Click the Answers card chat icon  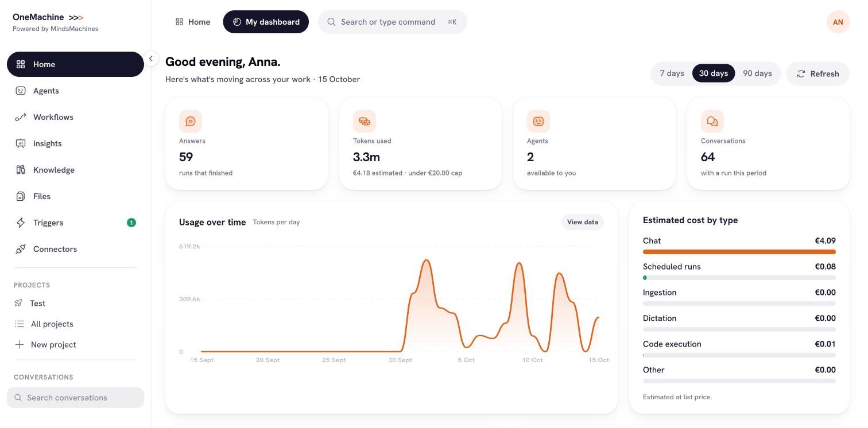(191, 122)
